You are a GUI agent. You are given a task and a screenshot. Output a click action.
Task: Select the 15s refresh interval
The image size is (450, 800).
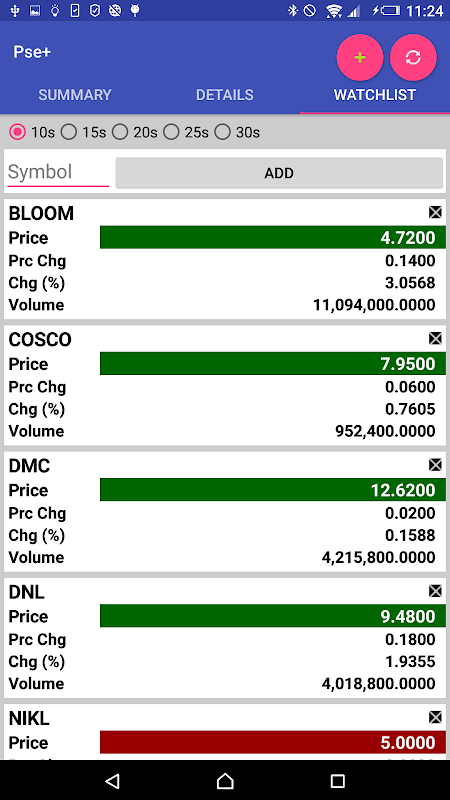coord(83,133)
